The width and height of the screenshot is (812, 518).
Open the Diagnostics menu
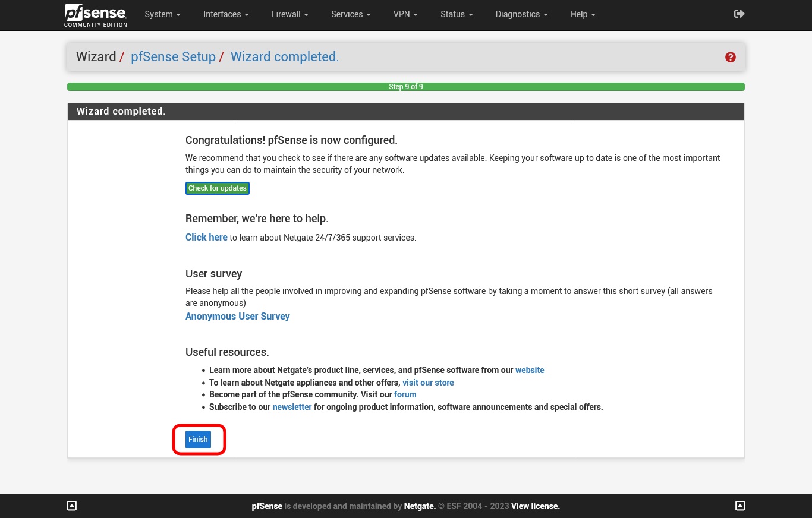(522, 14)
